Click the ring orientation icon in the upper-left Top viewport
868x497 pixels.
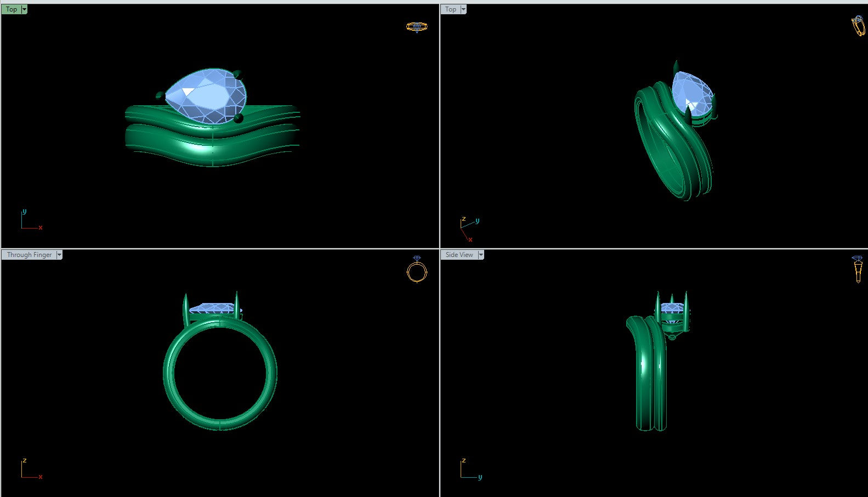coord(417,26)
